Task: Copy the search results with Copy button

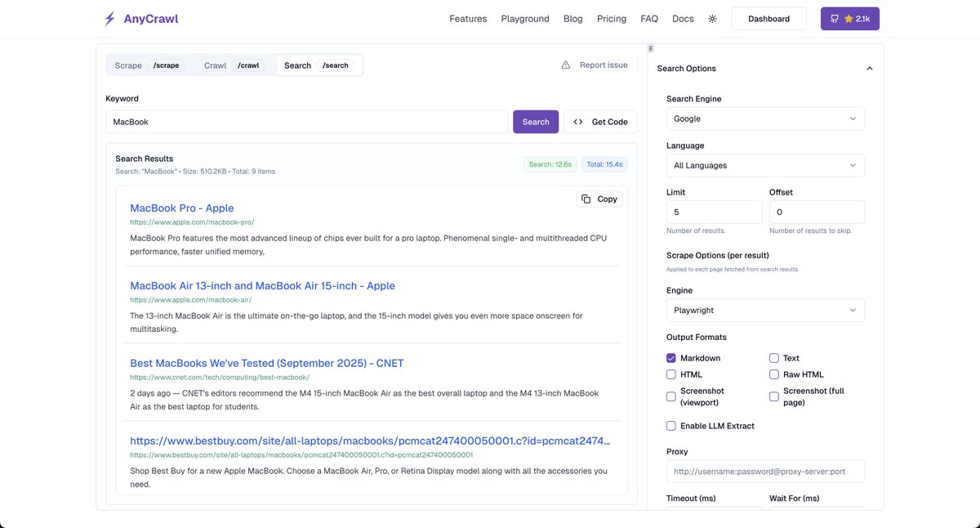Action: coord(599,199)
